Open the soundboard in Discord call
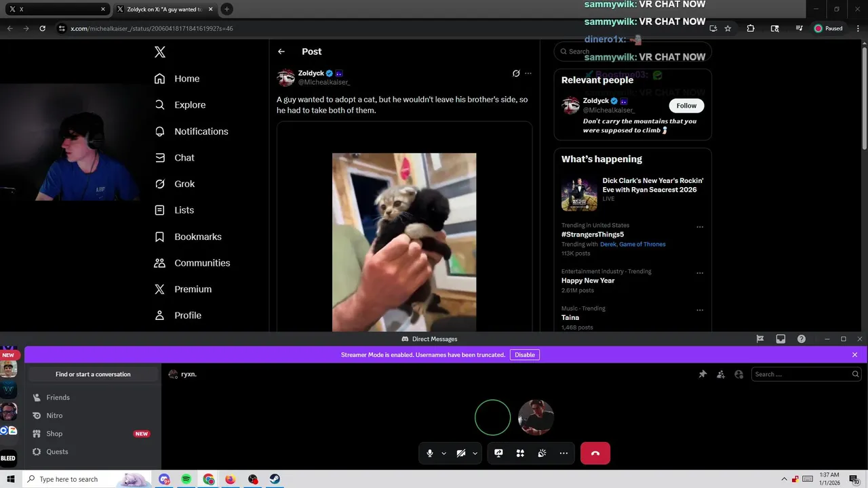868x488 pixels. [542, 453]
